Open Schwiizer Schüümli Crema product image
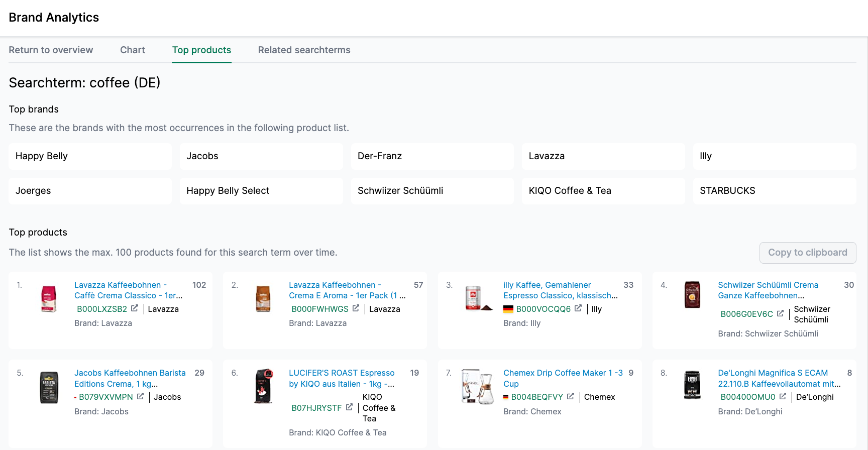The height and width of the screenshot is (450, 868). tap(692, 294)
